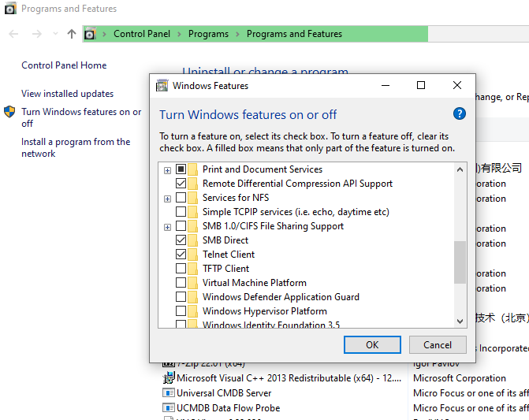Viewport: 529px width, 420px height.
Task: Click the back arrow navigation icon
Action: tap(13, 34)
